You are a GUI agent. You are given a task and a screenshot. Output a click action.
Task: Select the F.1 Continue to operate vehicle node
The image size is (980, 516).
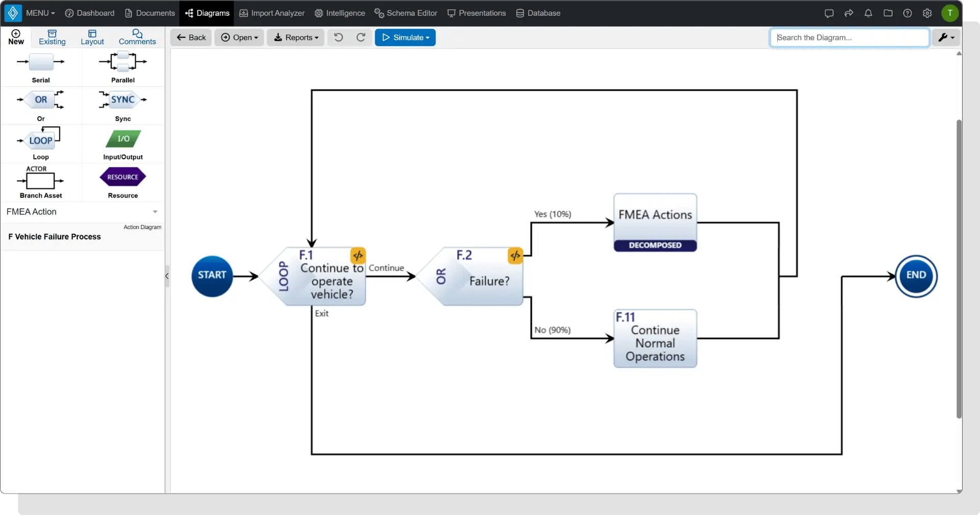coord(313,276)
